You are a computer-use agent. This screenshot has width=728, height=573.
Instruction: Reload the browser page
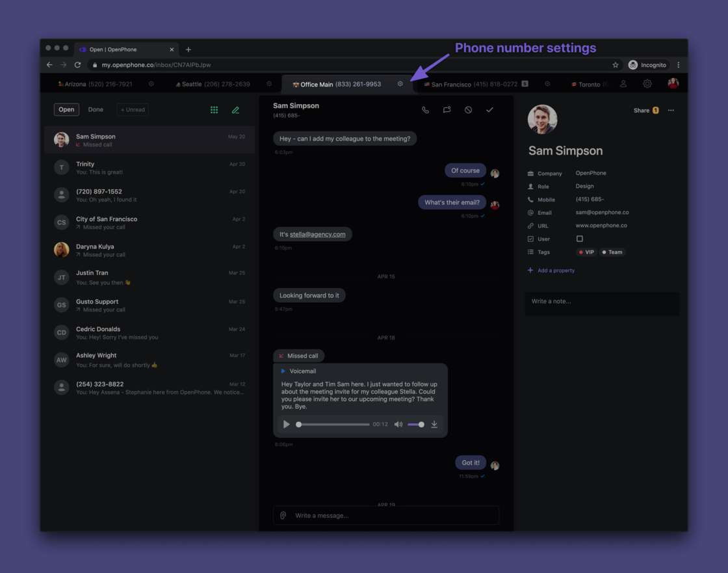(77, 65)
